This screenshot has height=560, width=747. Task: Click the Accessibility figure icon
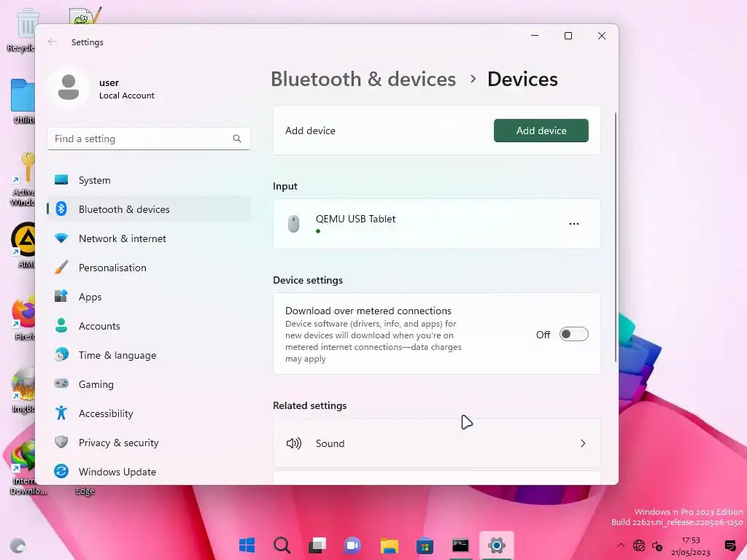[x=61, y=413]
